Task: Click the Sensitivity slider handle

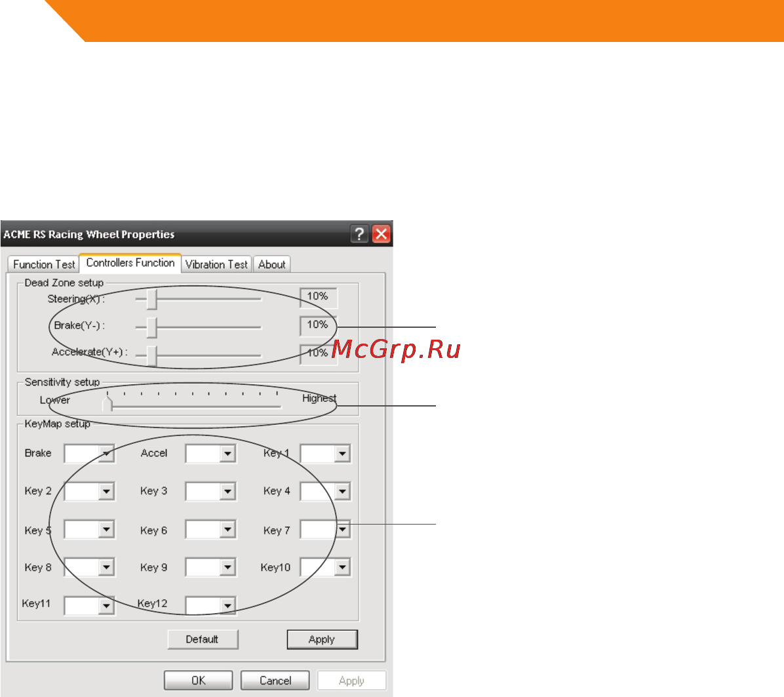Action: (107, 403)
